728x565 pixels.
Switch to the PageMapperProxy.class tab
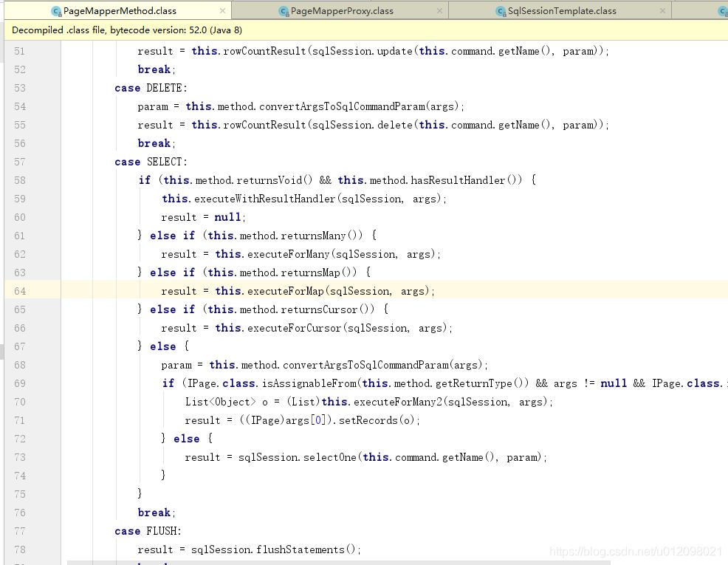[342, 11]
